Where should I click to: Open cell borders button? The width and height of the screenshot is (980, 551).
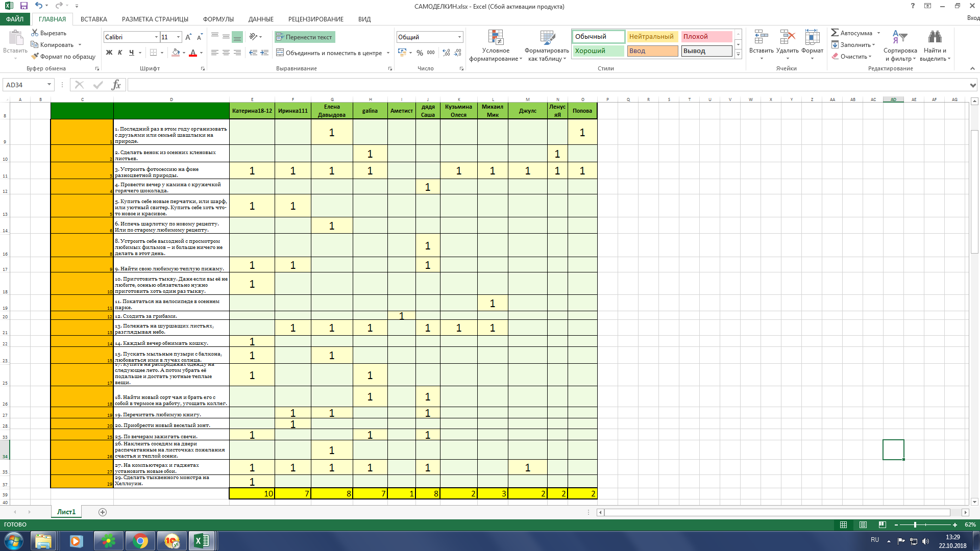pos(153,53)
